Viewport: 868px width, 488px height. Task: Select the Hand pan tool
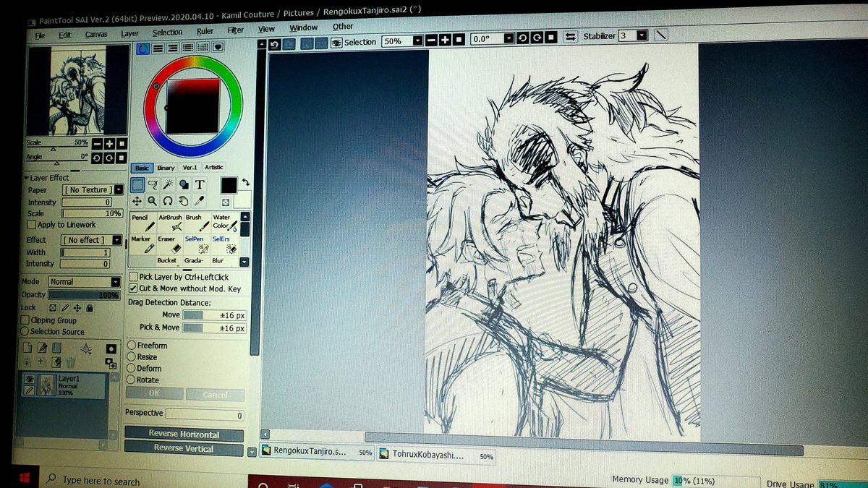click(x=184, y=201)
